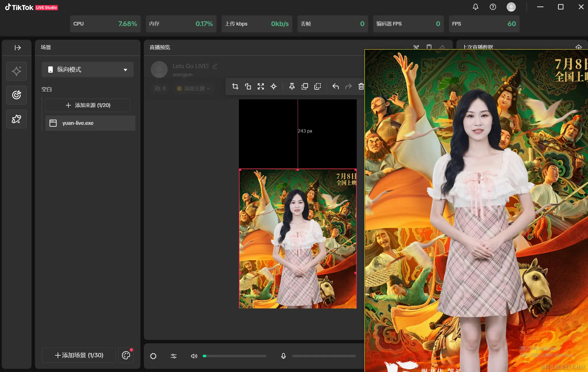Click the undo arrow in toolbar

click(335, 86)
